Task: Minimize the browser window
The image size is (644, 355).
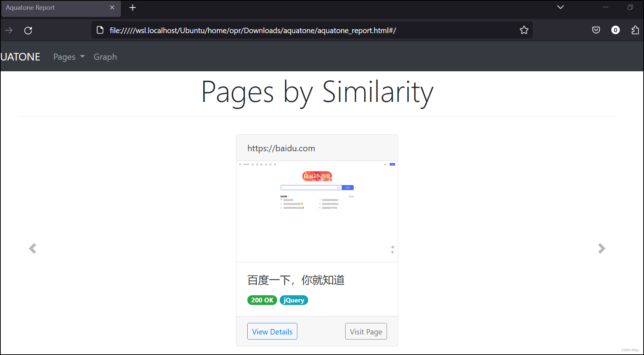Action: 605,7
